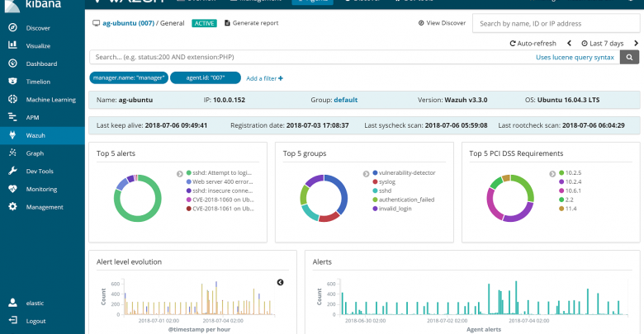Open the Visualize section icon

12,45
